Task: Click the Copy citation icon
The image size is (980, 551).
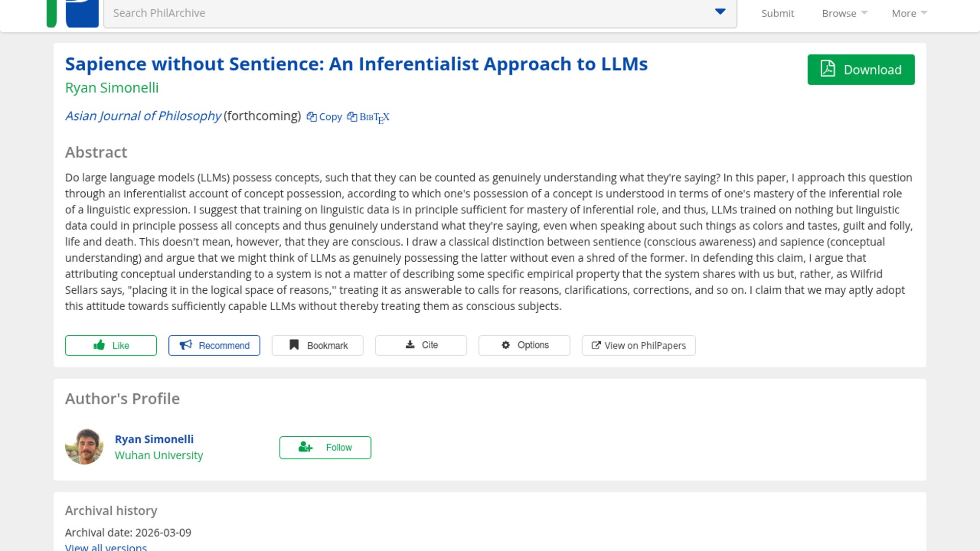Action: 311,117
